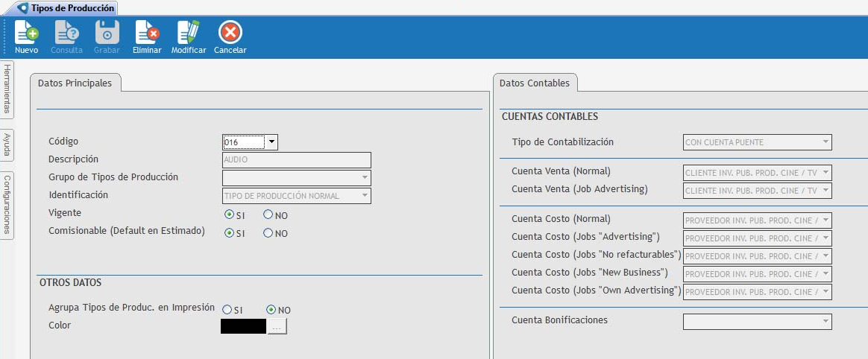Click the Nuevo toolbar icon
868x359 pixels.
(26, 34)
